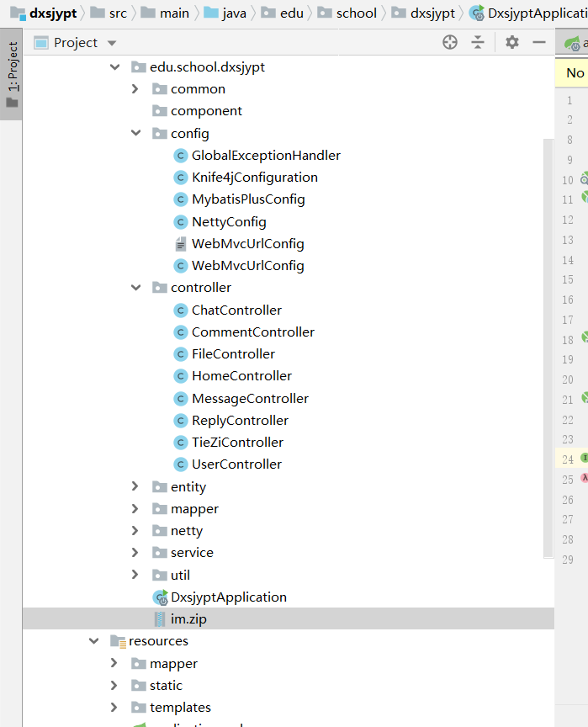Collapse the config package folder
588x727 pixels.
pyautogui.click(x=136, y=133)
